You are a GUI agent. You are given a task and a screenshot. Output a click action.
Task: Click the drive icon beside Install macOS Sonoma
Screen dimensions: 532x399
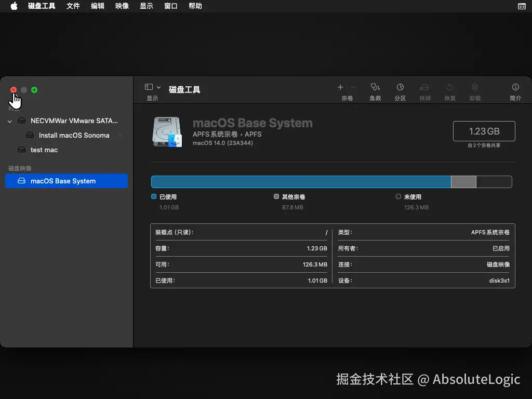(30, 135)
